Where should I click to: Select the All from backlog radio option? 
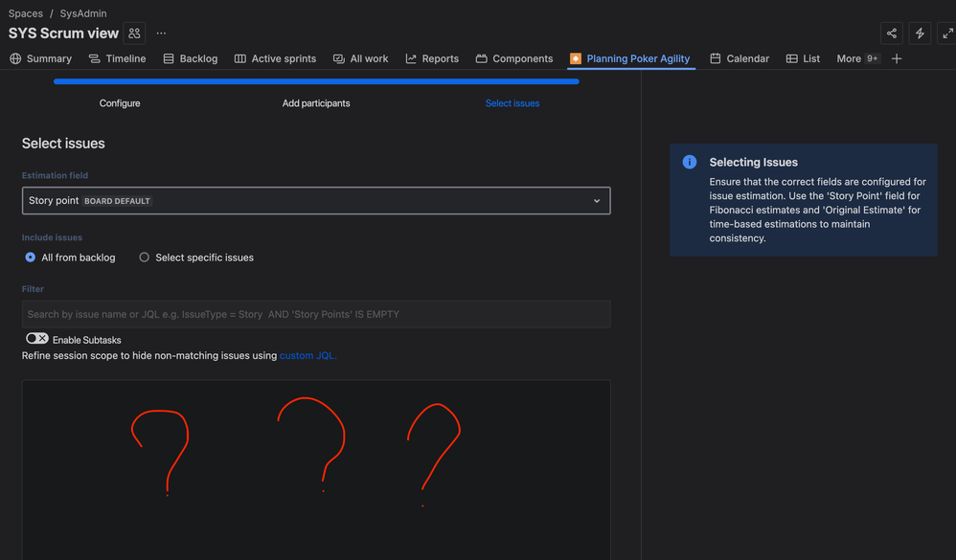coord(30,258)
